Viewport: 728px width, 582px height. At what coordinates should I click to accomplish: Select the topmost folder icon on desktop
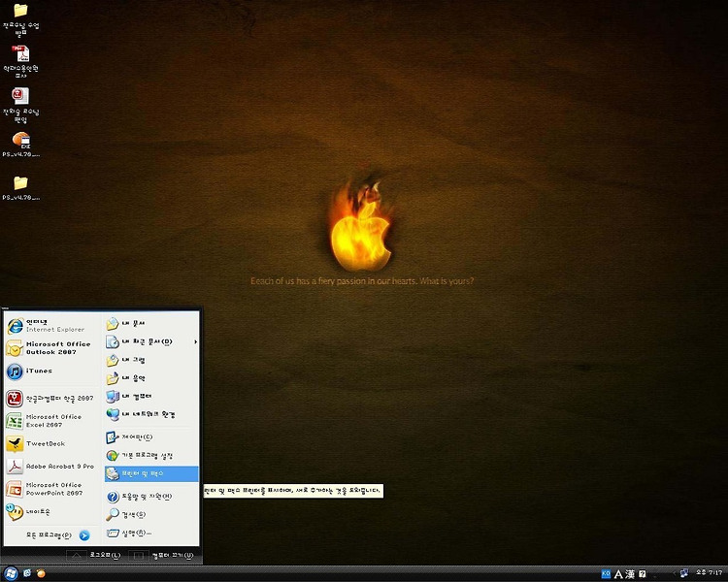tap(20, 19)
